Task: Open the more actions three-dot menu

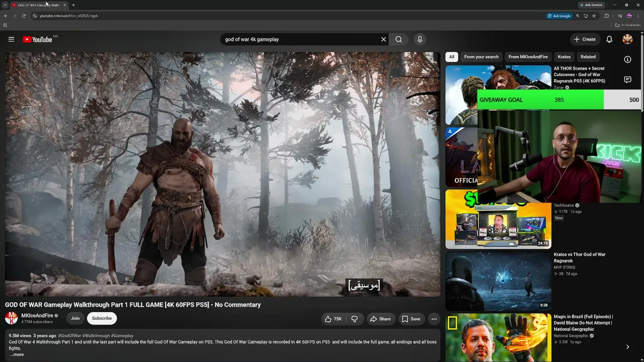Action: click(434, 319)
